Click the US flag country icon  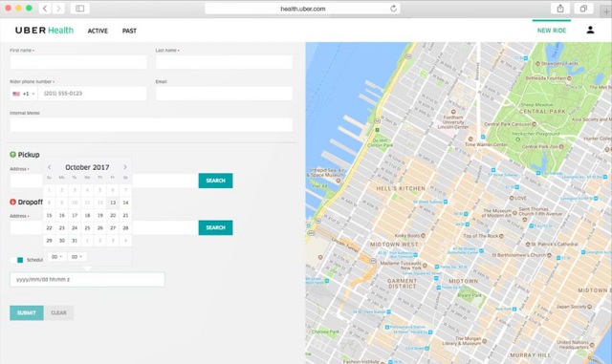point(16,94)
